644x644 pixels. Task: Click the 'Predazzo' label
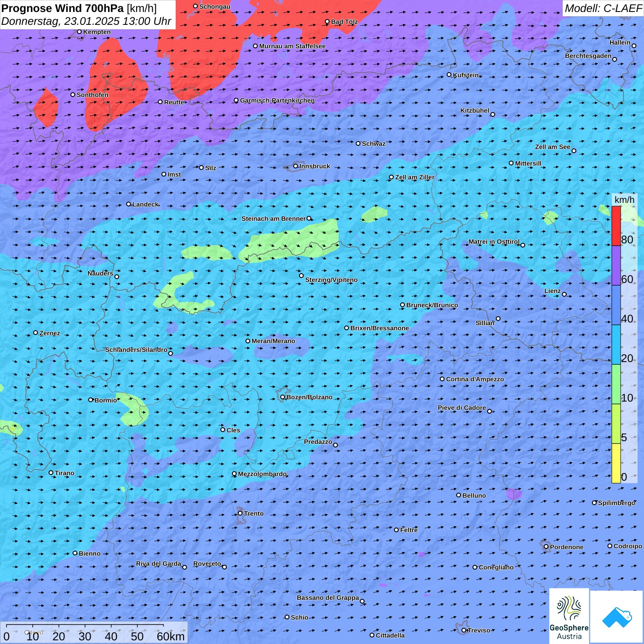point(318,442)
